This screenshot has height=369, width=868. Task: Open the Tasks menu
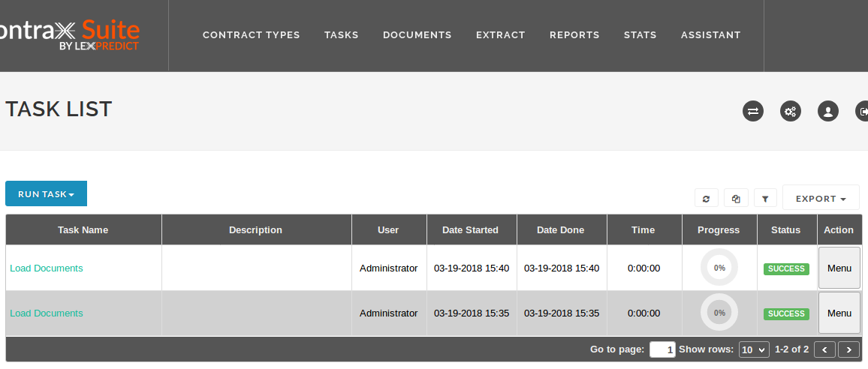click(342, 34)
